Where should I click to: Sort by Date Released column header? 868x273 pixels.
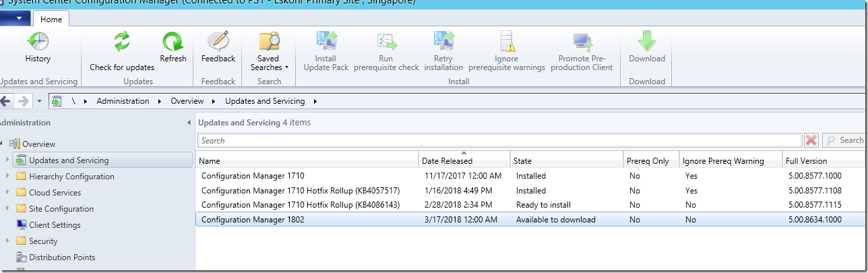[464, 160]
